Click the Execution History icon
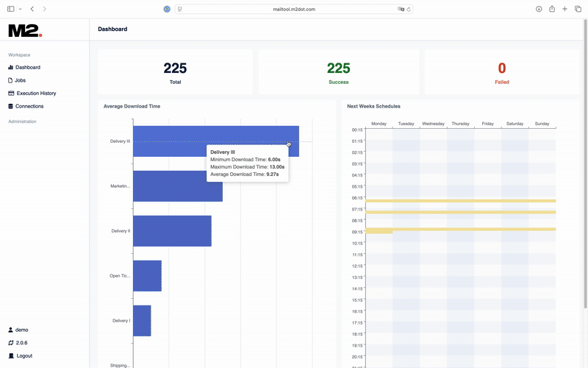Image resolution: width=588 pixels, height=368 pixels. coord(10,93)
